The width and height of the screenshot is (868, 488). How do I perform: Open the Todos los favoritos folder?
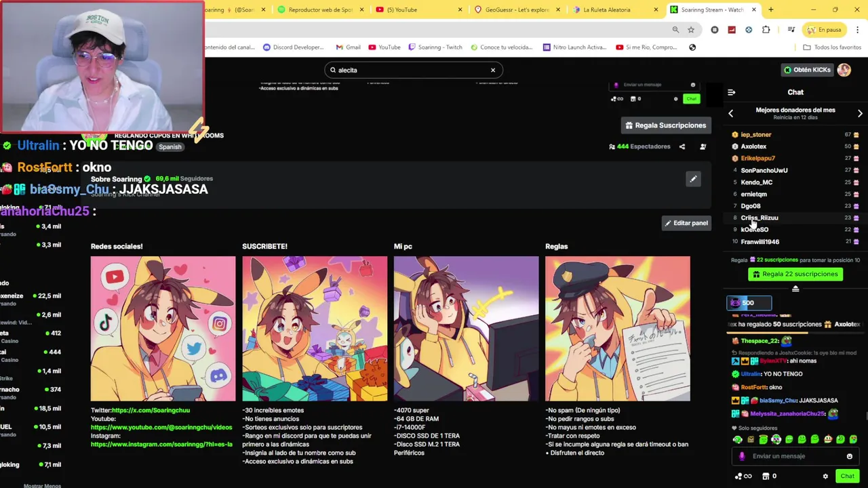[832, 47]
